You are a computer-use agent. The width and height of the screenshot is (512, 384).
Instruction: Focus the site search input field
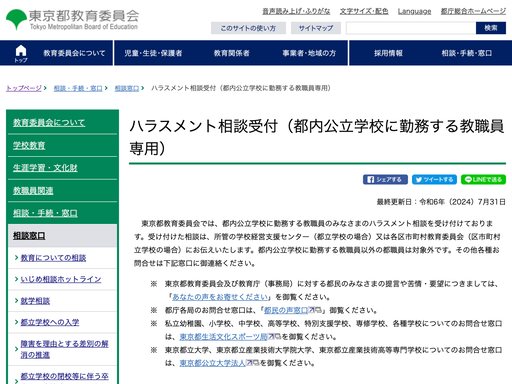(x=411, y=28)
